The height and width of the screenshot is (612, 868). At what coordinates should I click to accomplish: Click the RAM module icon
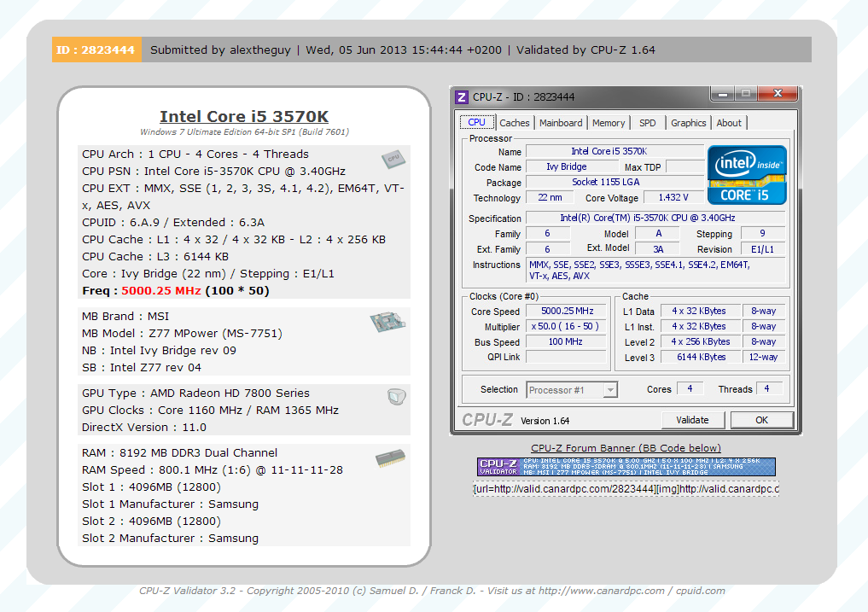390,459
